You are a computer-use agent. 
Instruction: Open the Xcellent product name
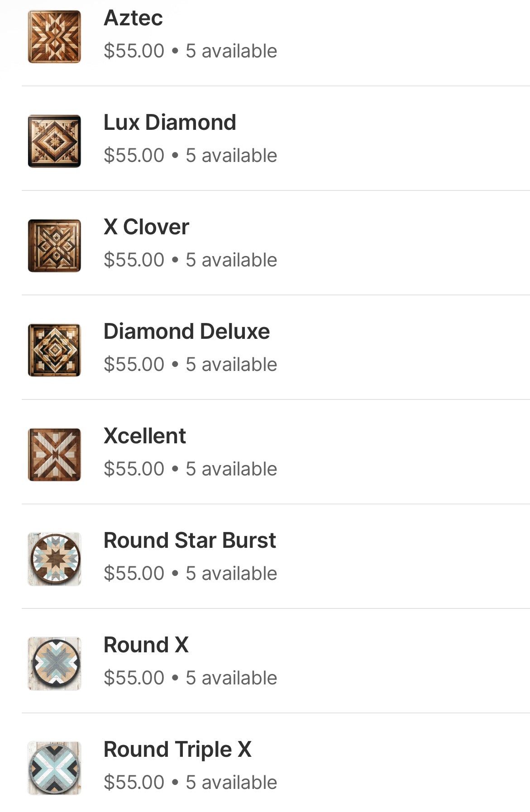pos(144,436)
